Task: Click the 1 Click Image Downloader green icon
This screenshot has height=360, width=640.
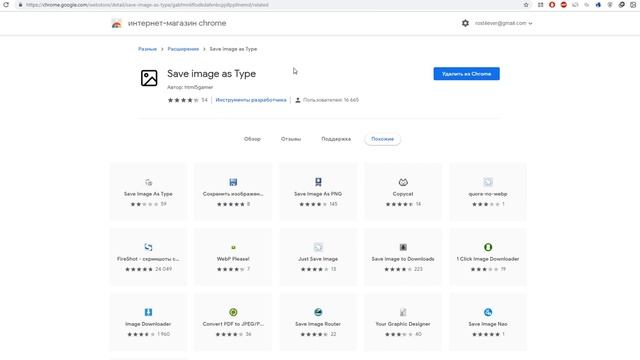Action: (488, 247)
